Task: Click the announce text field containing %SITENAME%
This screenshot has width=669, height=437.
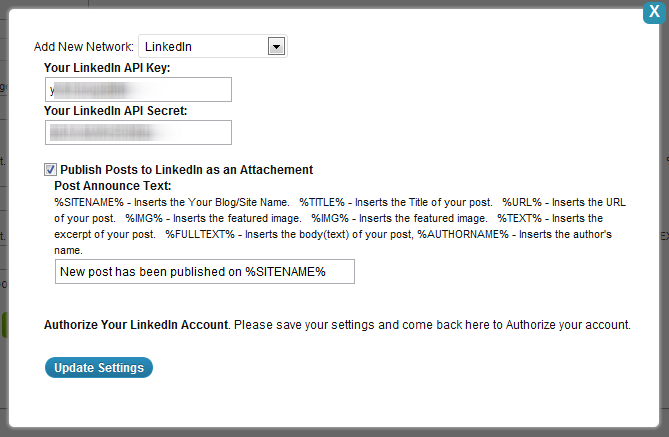Action: 205,271
